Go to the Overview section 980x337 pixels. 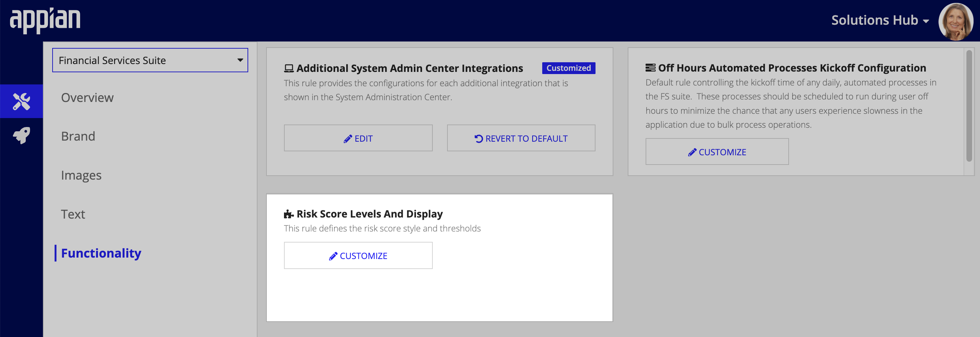[x=87, y=98]
